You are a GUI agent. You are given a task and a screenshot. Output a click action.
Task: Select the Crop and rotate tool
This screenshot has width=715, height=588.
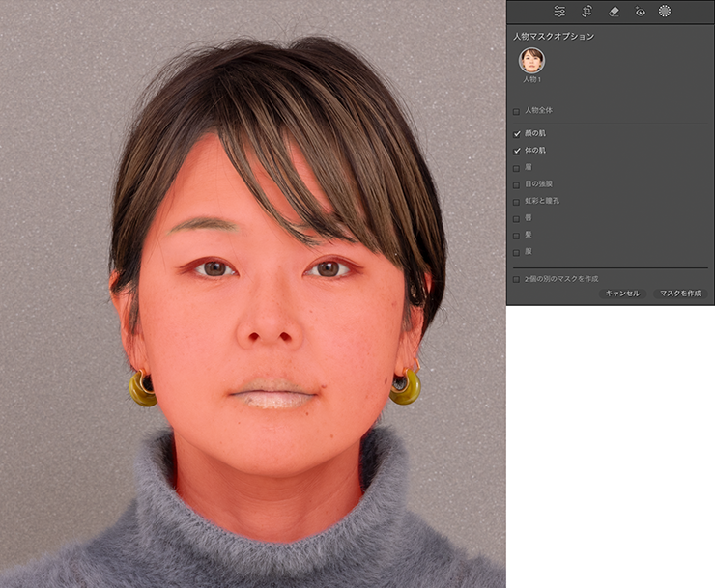pos(586,12)
